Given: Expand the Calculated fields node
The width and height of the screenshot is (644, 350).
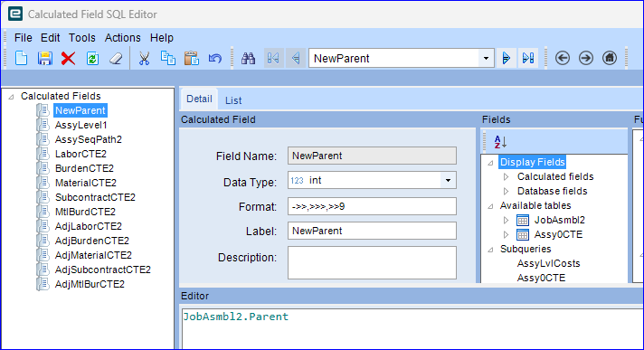Looking at the screenshot, I should click(x=506, y=176).
